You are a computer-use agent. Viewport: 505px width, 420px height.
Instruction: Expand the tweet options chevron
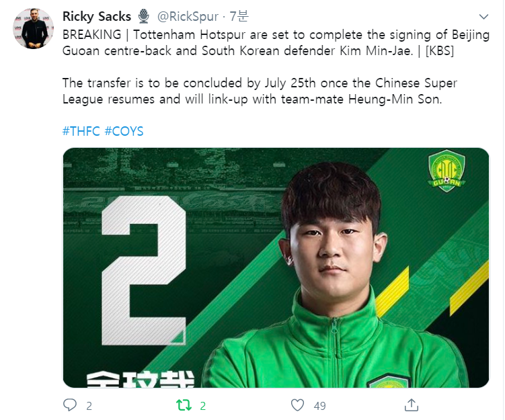click(483, 16)
